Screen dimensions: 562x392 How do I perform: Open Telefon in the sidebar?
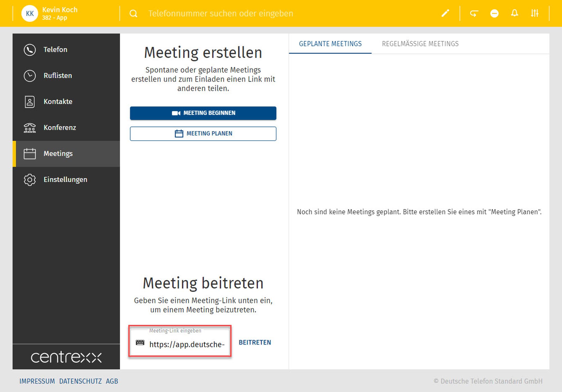(x=55, y=50)
